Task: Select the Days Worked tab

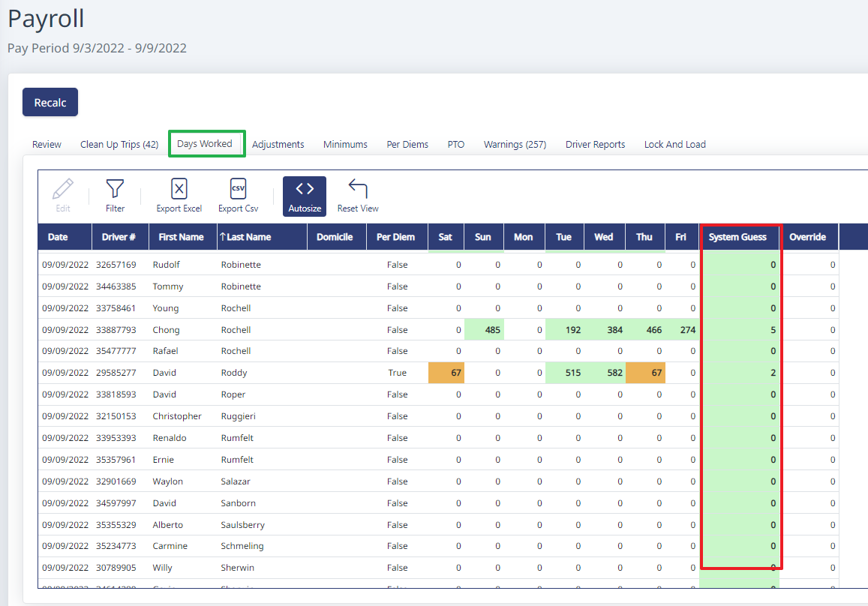Action: click(x=204, y=144)
